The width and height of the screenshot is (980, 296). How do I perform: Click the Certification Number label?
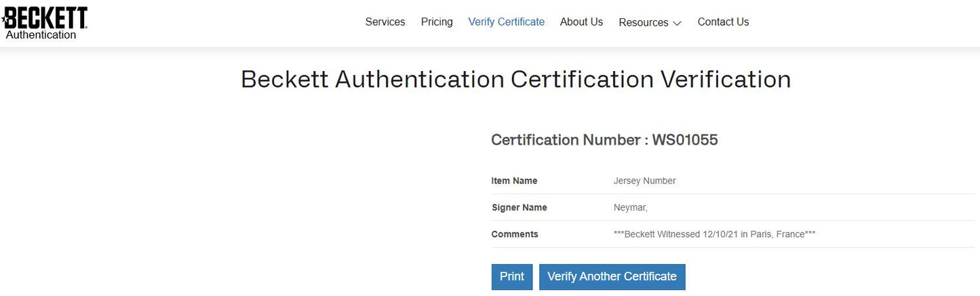[565, 140]
